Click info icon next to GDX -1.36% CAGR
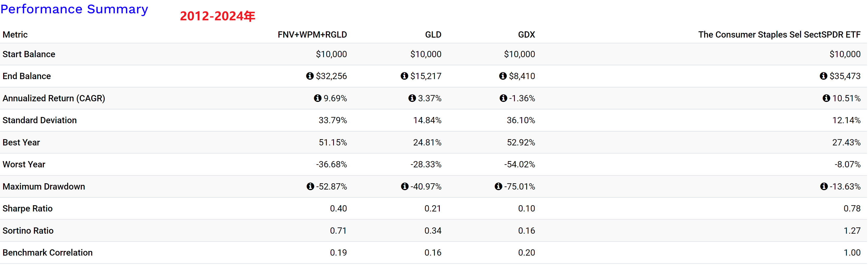Image resolution: width=868 pixels, height=265 pixels. point(503,98)
